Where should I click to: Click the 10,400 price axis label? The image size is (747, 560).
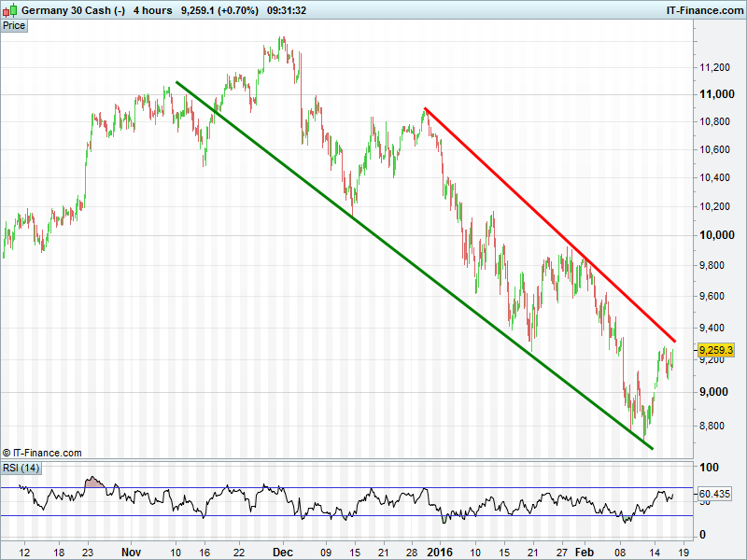[x=714, y=177]
